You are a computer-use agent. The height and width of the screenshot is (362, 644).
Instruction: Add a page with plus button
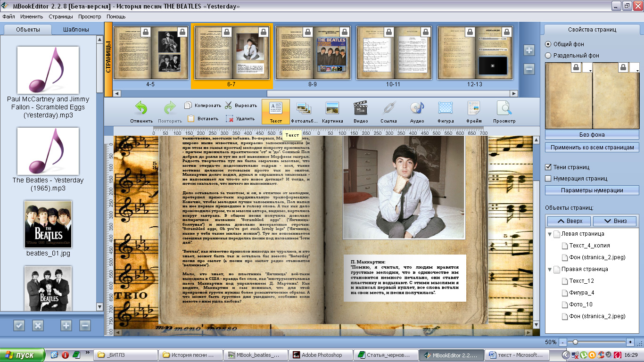(x=529, y=50)
